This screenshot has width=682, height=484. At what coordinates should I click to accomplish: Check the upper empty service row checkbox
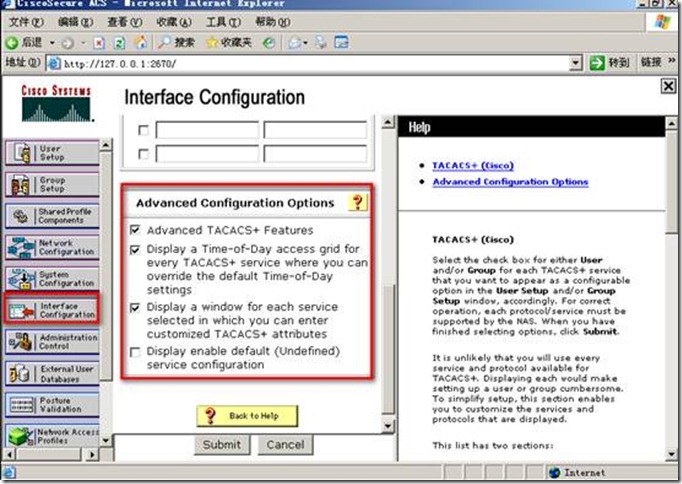[x=143, y=130]
